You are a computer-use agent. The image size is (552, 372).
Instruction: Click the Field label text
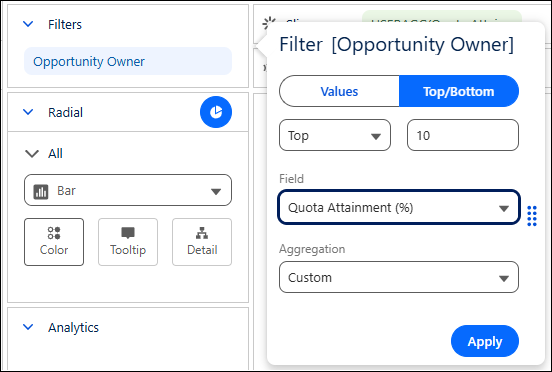pos(291,179)
